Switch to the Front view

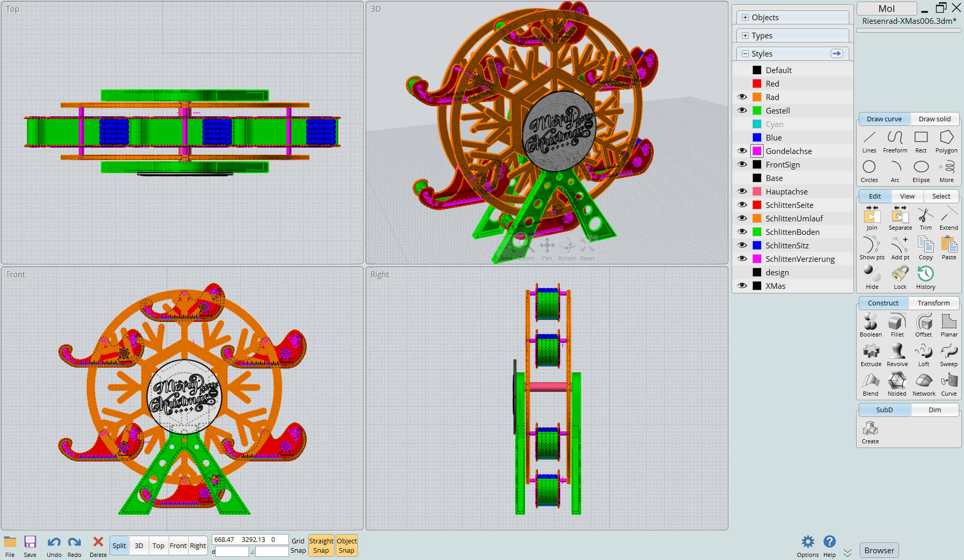click(178, 545)
